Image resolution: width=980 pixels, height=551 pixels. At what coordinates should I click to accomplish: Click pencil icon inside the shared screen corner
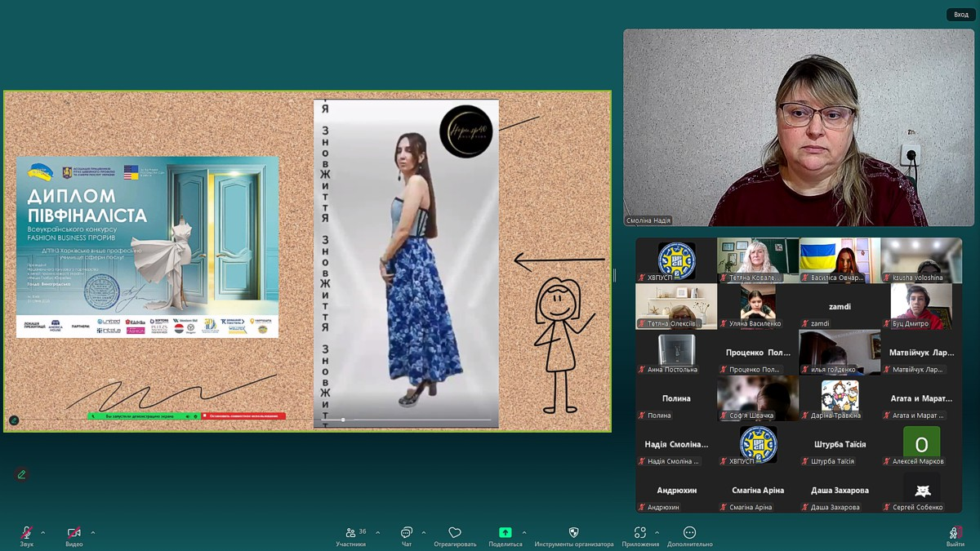14,420
